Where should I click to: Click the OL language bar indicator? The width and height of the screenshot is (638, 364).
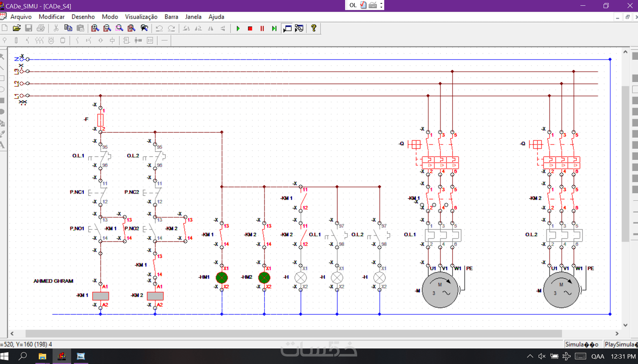(353, 5)
